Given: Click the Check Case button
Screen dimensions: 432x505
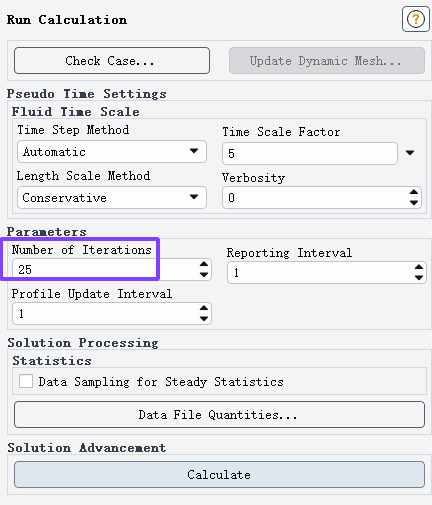Looking at the screenshot, I should tap(112, 61).
